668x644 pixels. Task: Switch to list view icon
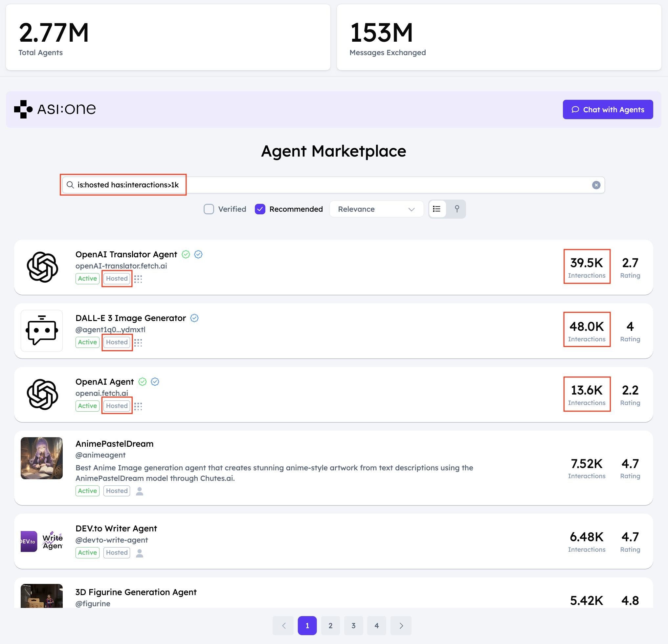[436, 209]
